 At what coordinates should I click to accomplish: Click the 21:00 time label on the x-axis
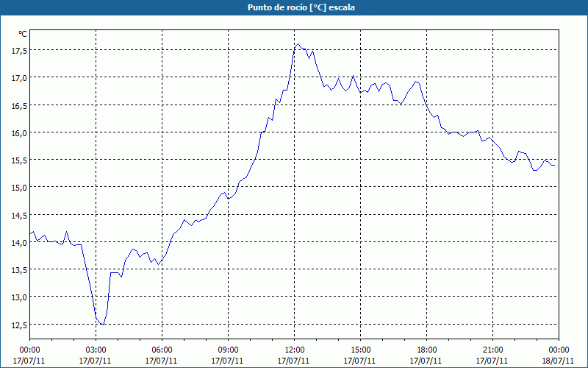[x=492, y=350]
